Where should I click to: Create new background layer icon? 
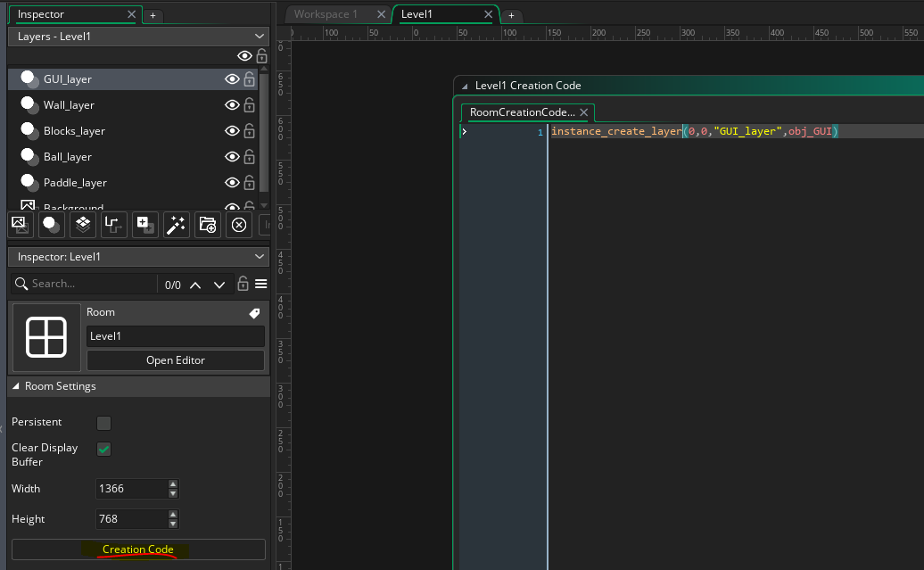tap(20, 225)
